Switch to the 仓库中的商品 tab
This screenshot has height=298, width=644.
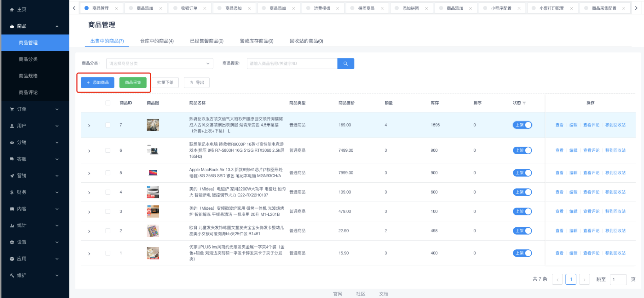coord(157,41)
